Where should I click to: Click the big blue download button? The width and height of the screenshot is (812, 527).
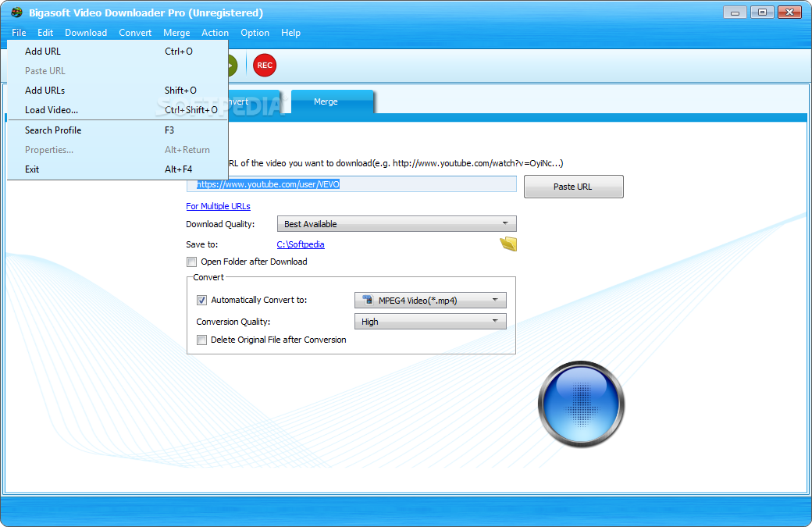(581, 404)
